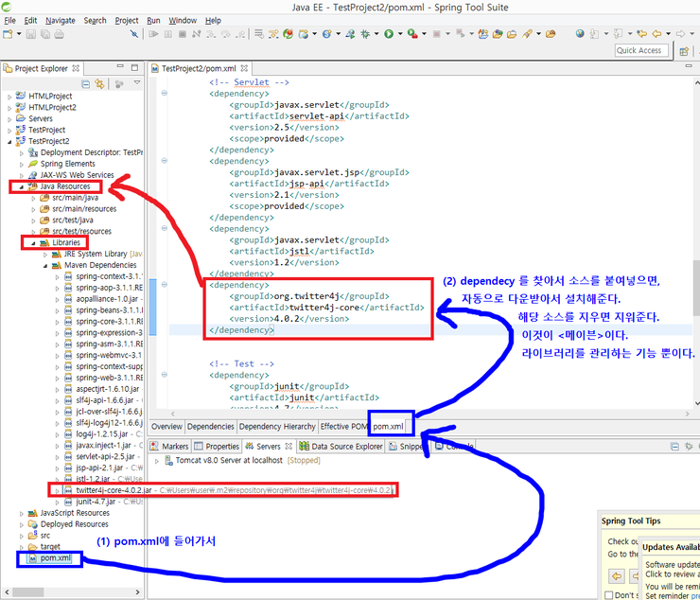Click the green Run button in toolbar

388,34
